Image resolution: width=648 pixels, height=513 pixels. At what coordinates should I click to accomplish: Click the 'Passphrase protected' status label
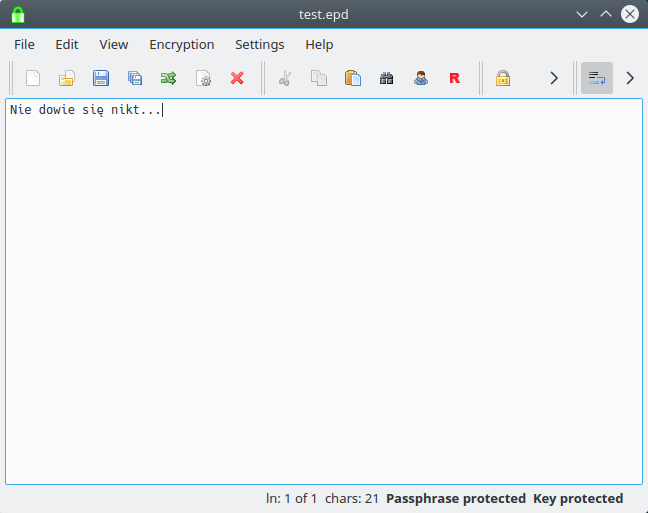[456, 499]
